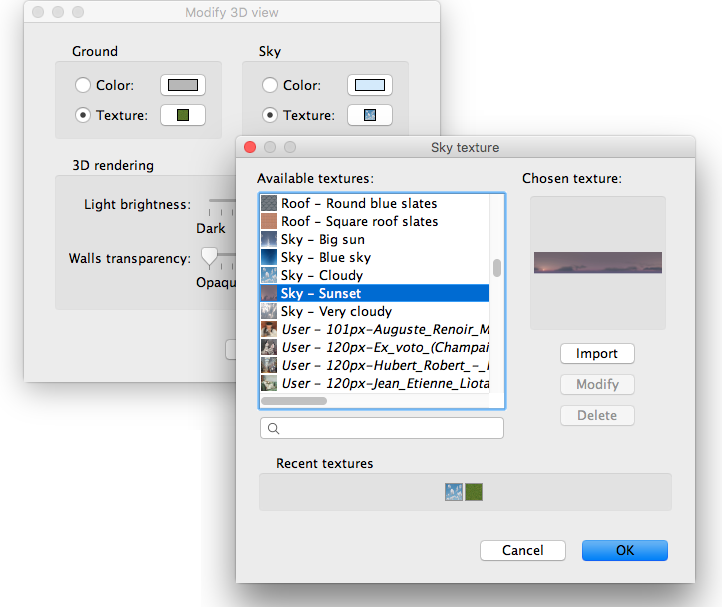Select the Ground Texture radio button

(x=84, y=116)
